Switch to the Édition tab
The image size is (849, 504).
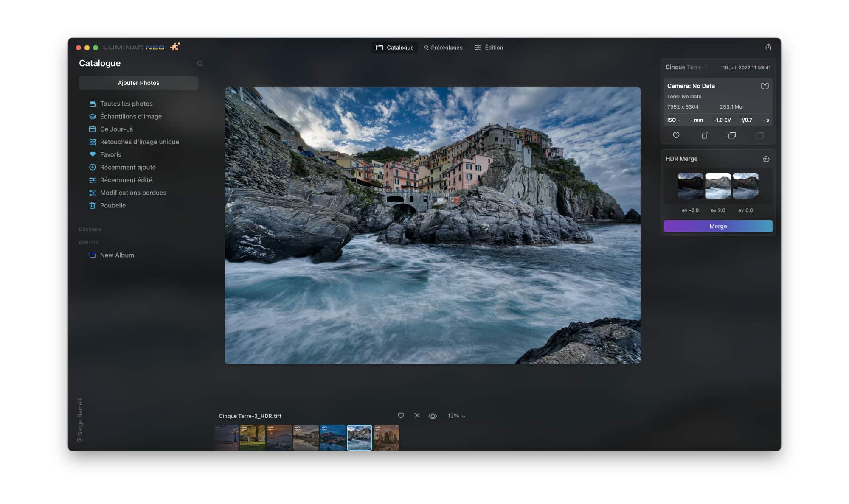click(x=488, y=48)
